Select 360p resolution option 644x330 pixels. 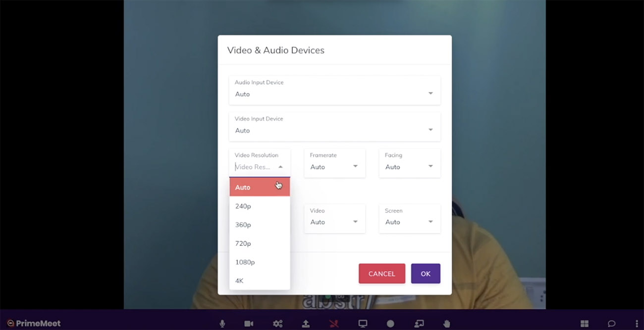coord(260,225)
